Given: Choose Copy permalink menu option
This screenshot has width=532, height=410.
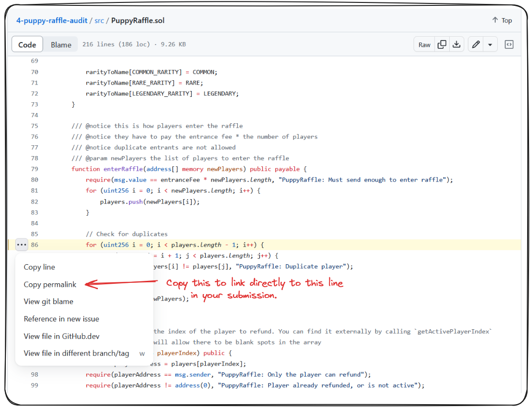Looking at the screenshot, I should (x=50, y=284).
